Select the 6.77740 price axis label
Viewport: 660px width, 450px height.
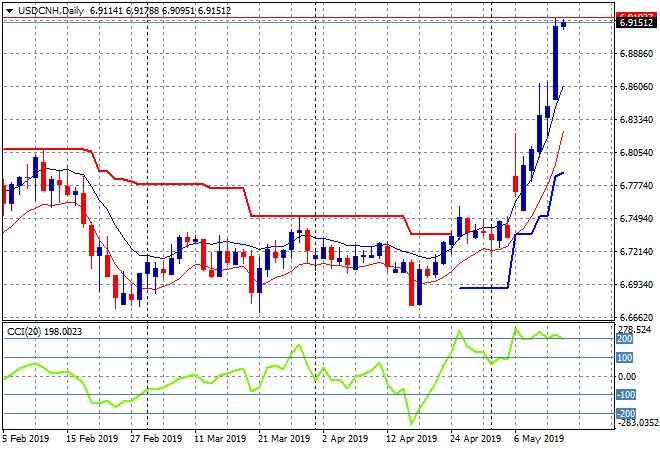click(x=636, y=186)
